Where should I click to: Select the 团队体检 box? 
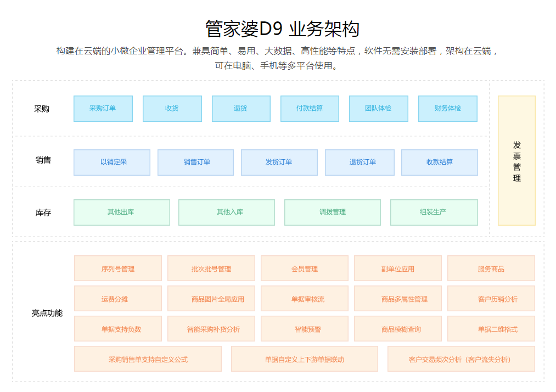[x=379, y=109]
